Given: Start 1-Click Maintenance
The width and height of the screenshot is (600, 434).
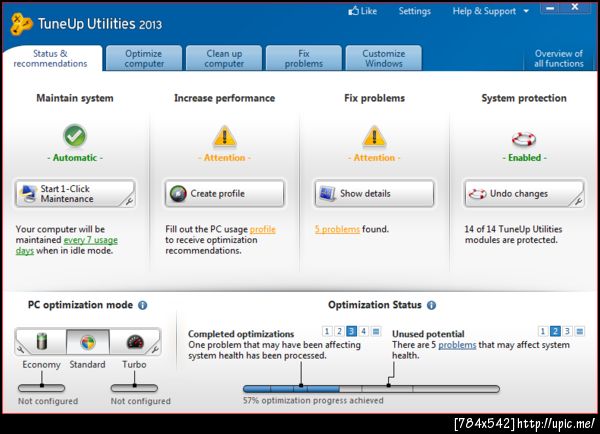Looking at the screenshot, I should tap(75, 194).
